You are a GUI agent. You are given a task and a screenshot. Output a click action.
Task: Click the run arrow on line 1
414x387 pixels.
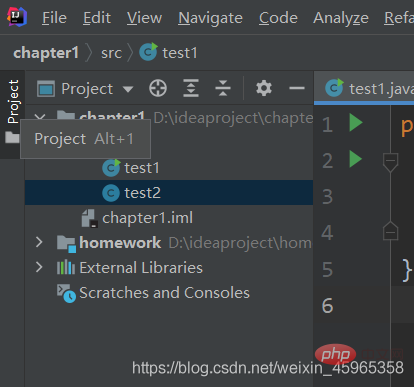[x=356, y=122]
